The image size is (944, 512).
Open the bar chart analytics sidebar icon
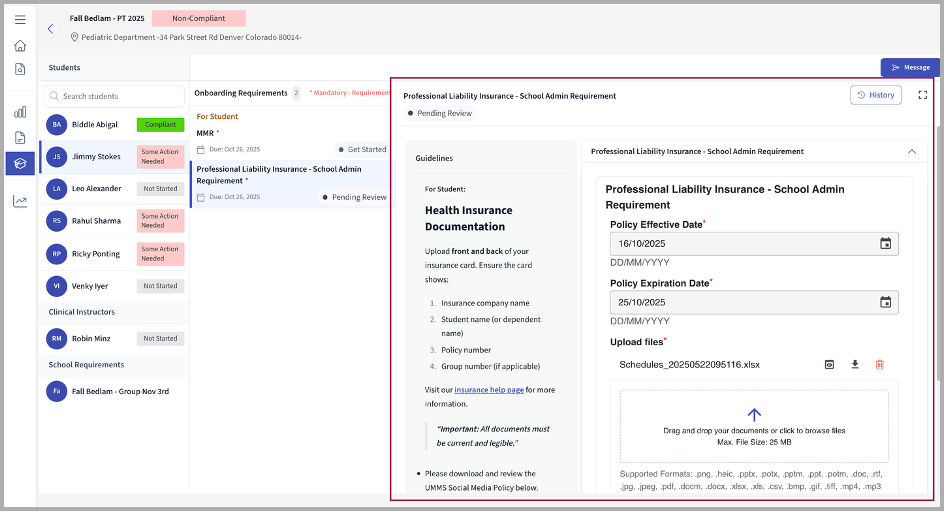click(20, 112)
